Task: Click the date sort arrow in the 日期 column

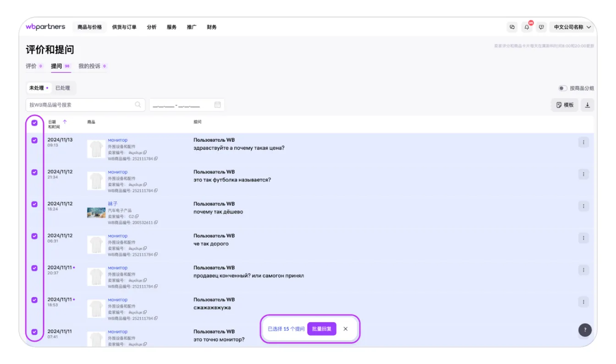Action: click(65, 122)
